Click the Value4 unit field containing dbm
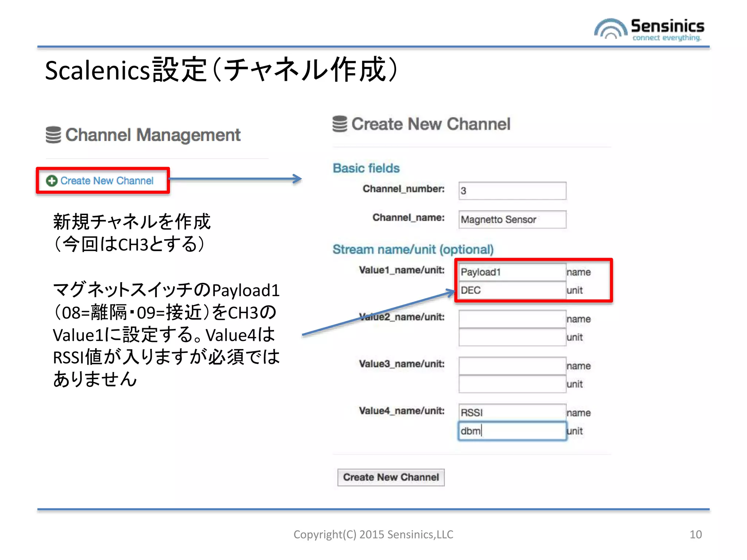The height and width of the screenshot is (560, 747). pyautogui.click(x=512, y=431)
